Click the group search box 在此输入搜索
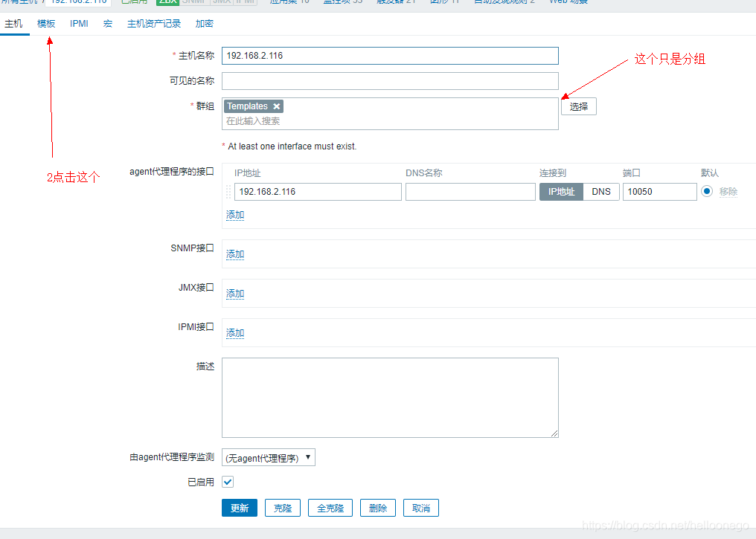 (x=390, y=121)
